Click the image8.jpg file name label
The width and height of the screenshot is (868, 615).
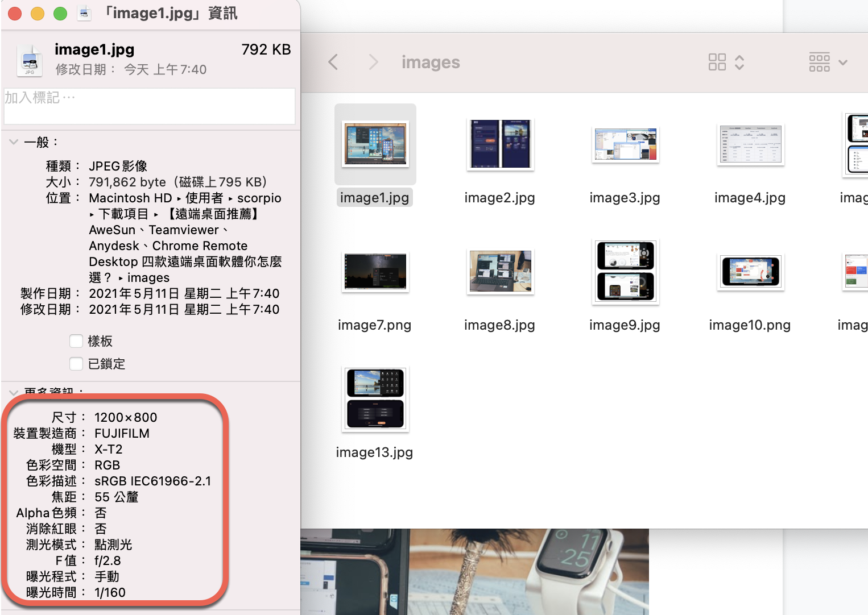(499, 325)
